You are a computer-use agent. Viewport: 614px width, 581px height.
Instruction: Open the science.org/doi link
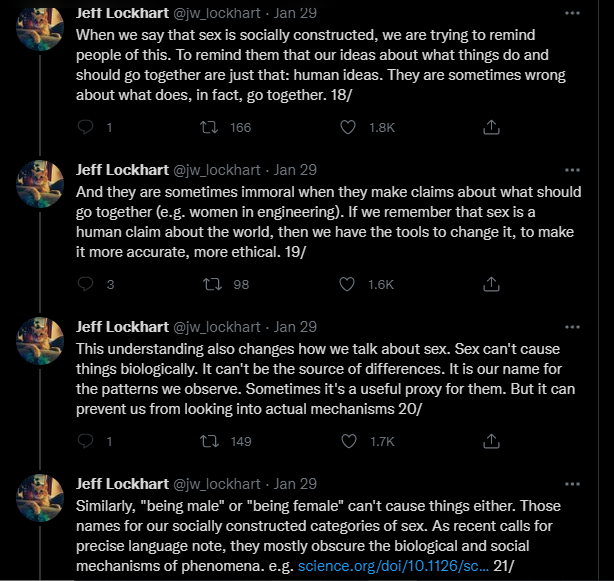393,566
